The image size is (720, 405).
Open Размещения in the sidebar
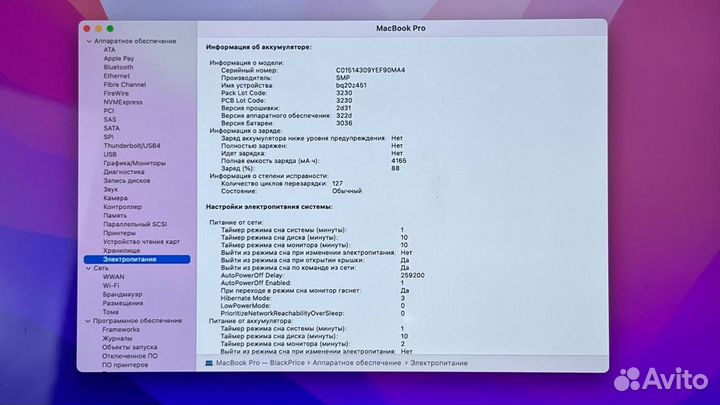(123, 303)
